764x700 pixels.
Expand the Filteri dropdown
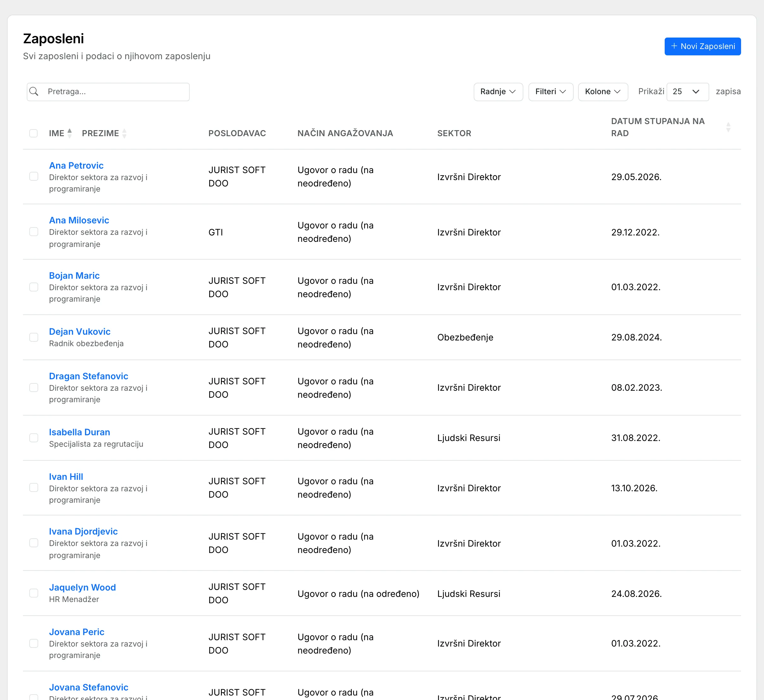550,92
